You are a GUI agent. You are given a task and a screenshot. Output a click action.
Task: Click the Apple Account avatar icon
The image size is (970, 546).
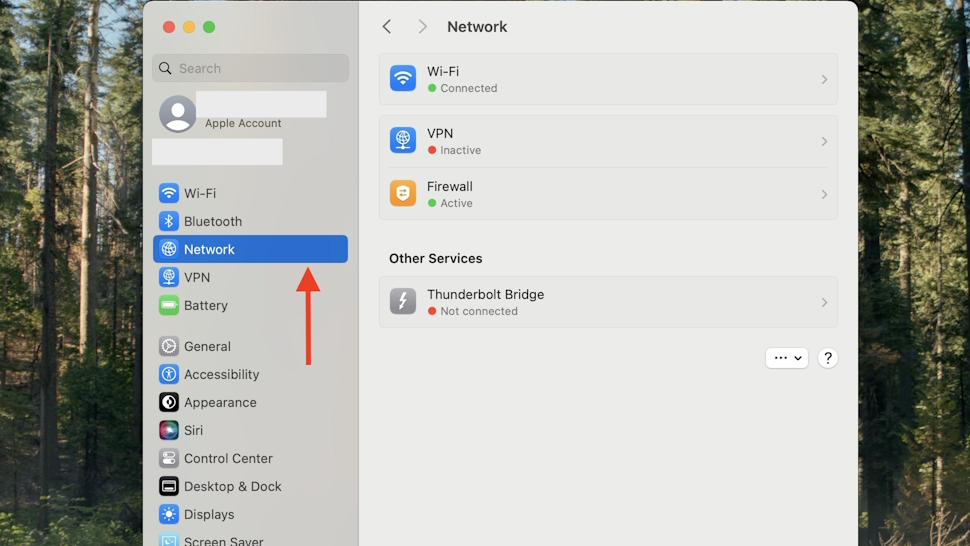[x=178, y=114]
